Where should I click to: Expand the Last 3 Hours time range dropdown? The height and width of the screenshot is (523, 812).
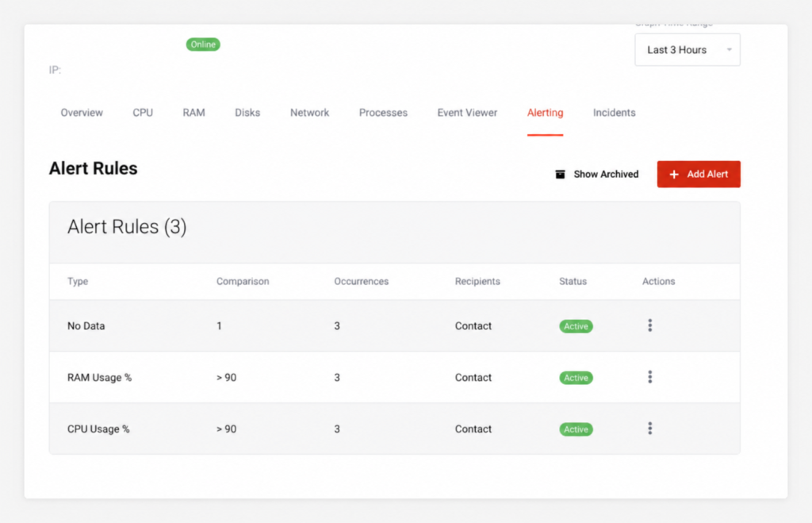click(688, 50)
